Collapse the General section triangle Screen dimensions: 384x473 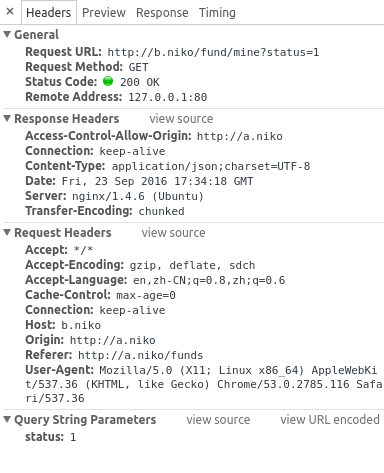(7, 34)
